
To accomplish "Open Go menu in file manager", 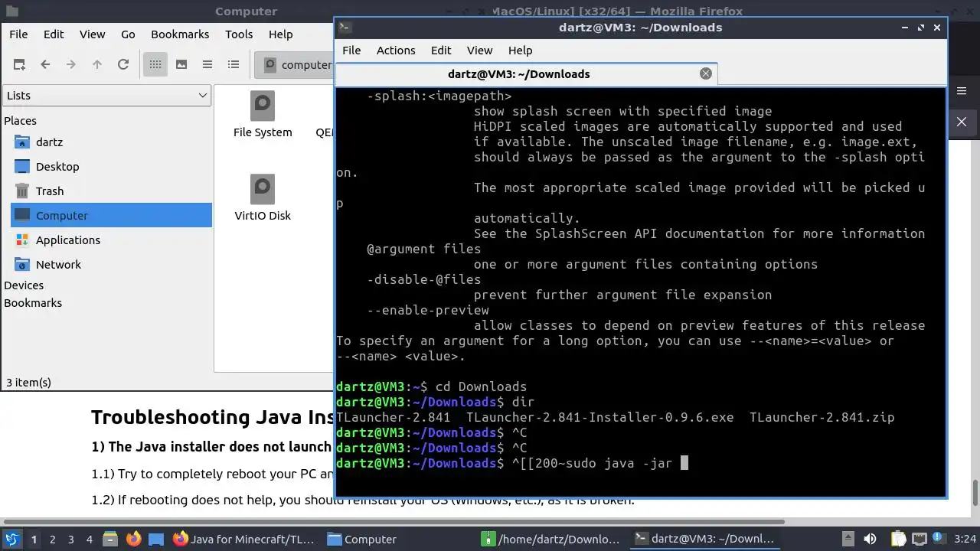I will [x=128, y=34].
